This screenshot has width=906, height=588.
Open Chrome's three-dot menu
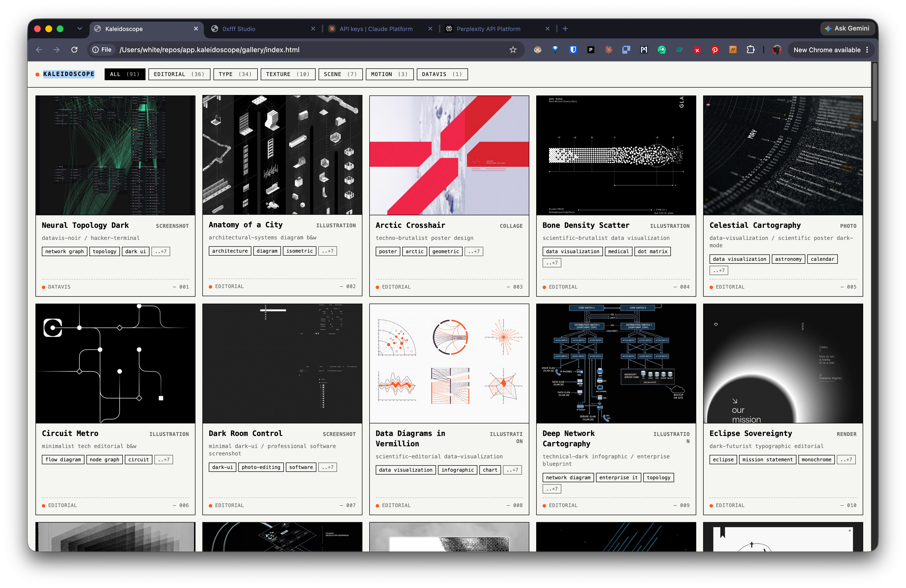pos(867,50)
